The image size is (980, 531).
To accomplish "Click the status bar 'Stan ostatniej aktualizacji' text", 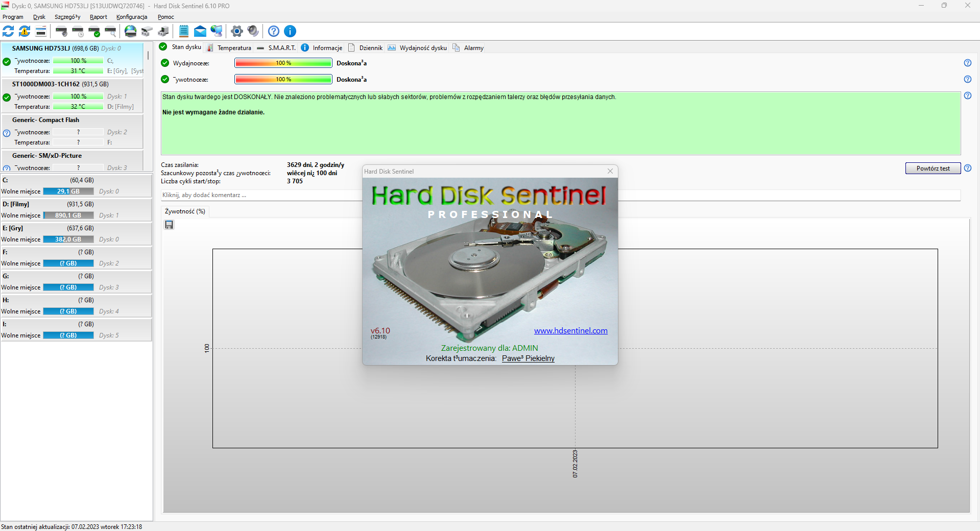I will 71,527.
